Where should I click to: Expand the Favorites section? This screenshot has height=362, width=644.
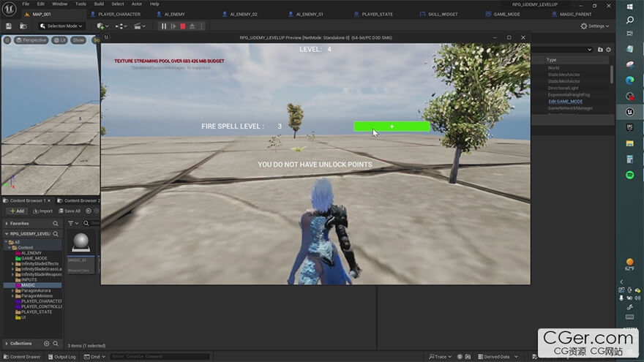click(7, 224)
